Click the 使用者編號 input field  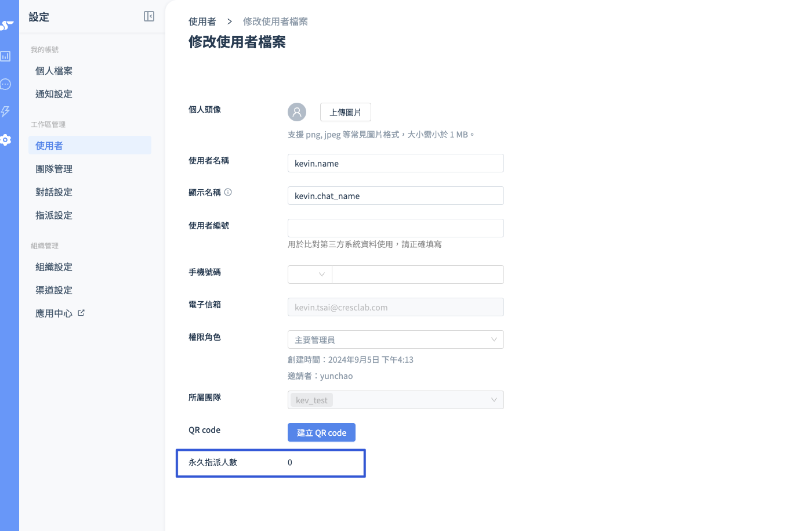(396, 228)
